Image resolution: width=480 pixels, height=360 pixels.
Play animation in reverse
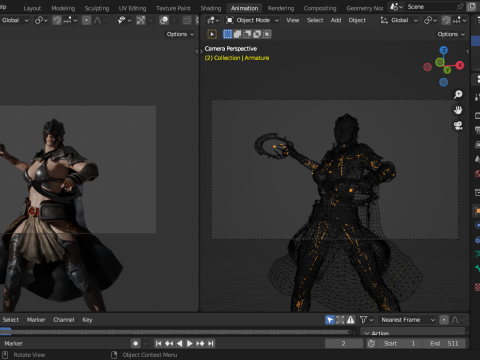179,343
